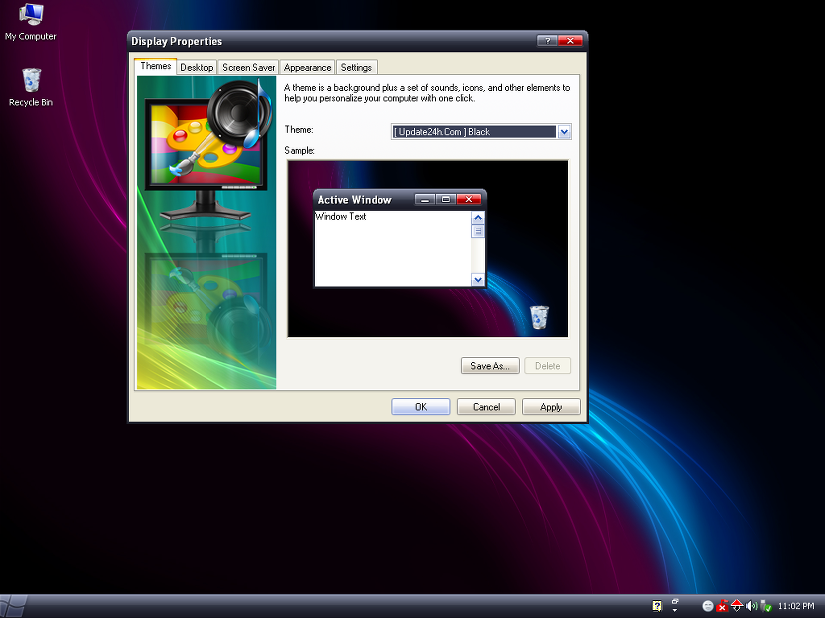This screenshot has height=618, width=825.
Task: Click the Safely Remove Hardware tray icon
Action: click(766, 606)
